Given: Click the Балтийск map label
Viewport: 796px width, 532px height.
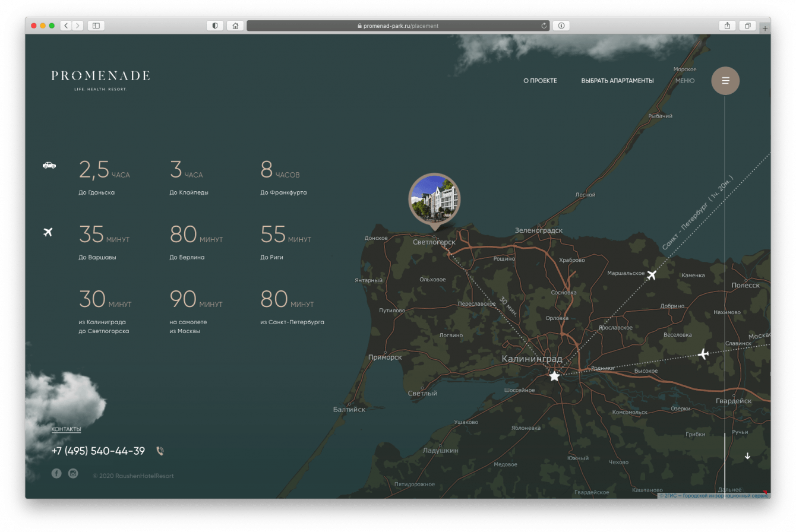Looking at the screenshot, I should (349, 410).
